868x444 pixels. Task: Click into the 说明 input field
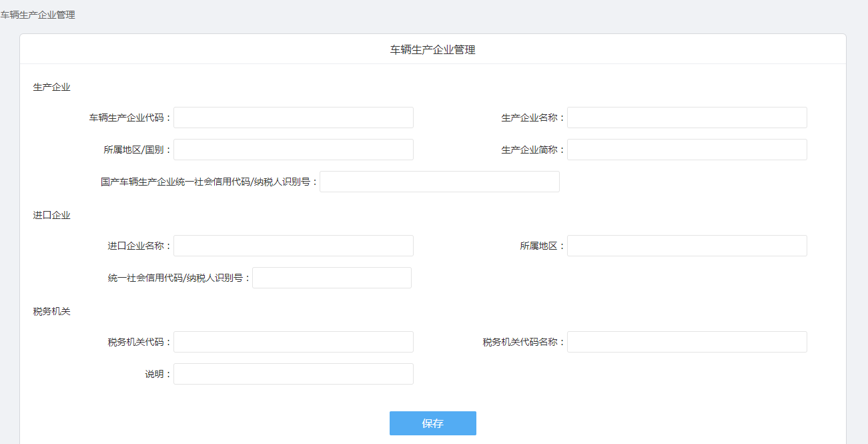(293, 374)
